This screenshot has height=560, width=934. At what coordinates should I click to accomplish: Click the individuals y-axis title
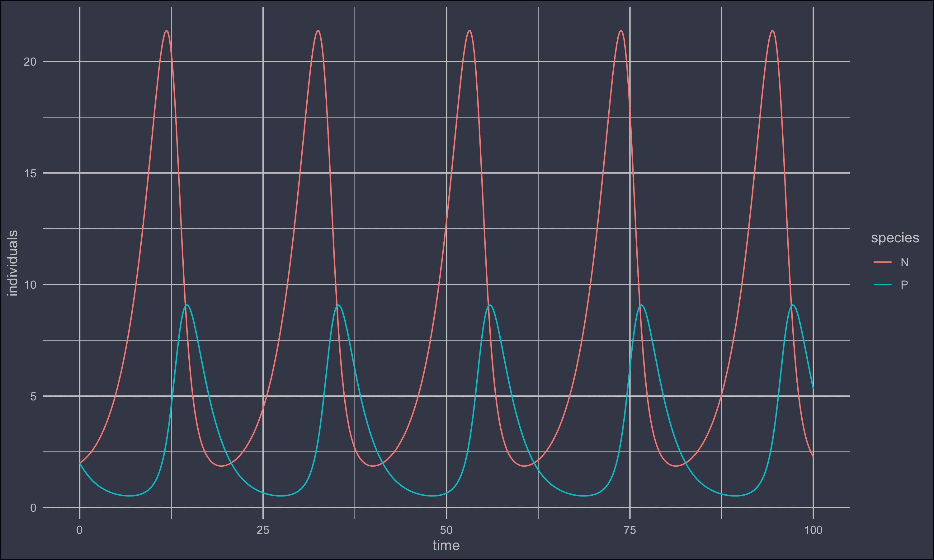[x=12, y=263]
